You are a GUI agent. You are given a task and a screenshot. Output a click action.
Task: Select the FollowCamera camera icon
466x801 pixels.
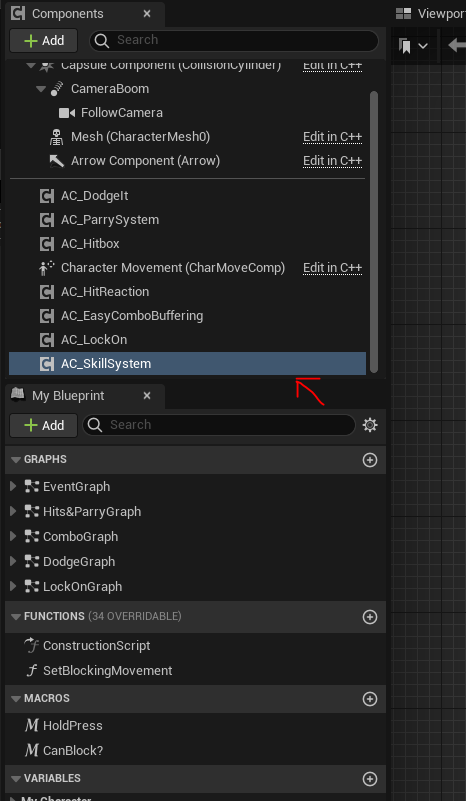click(67, 113)
